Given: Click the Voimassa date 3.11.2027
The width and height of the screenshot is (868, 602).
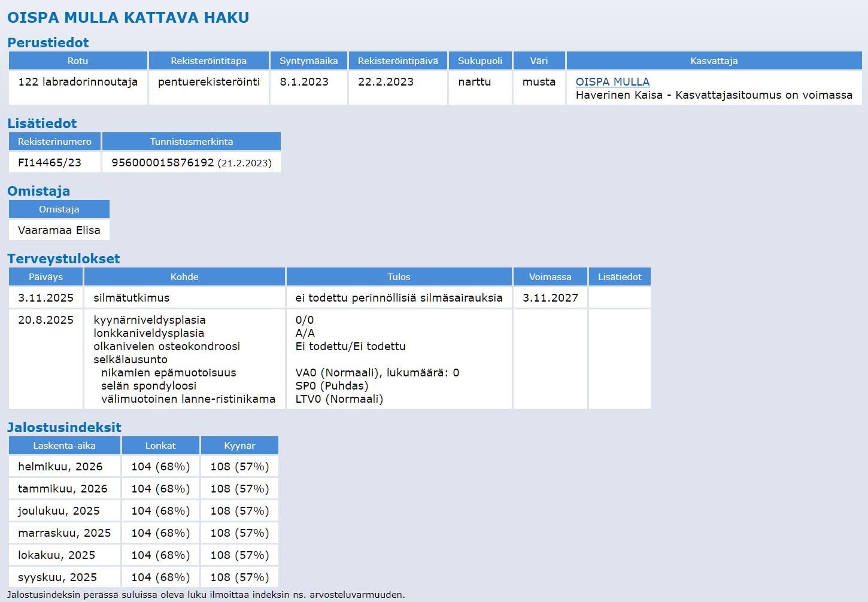Looking at the screenshot, I should [x=550, y=298].
